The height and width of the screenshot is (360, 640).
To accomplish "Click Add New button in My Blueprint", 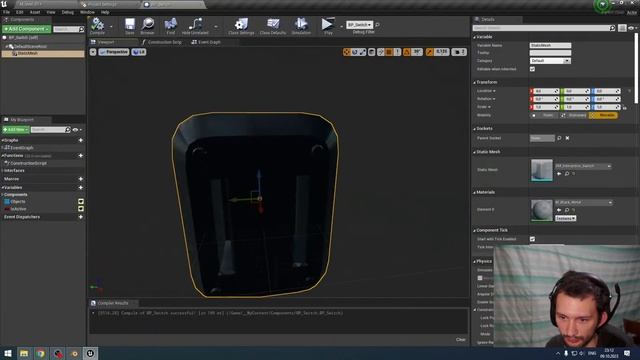I will click(16, 130).
